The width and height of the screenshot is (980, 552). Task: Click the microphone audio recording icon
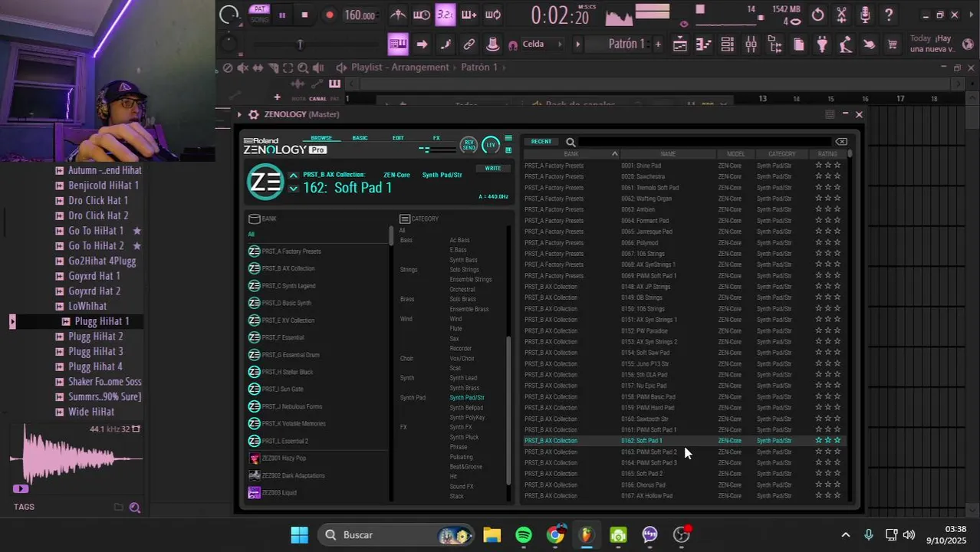pyautogui.click(x=865, y=15)
